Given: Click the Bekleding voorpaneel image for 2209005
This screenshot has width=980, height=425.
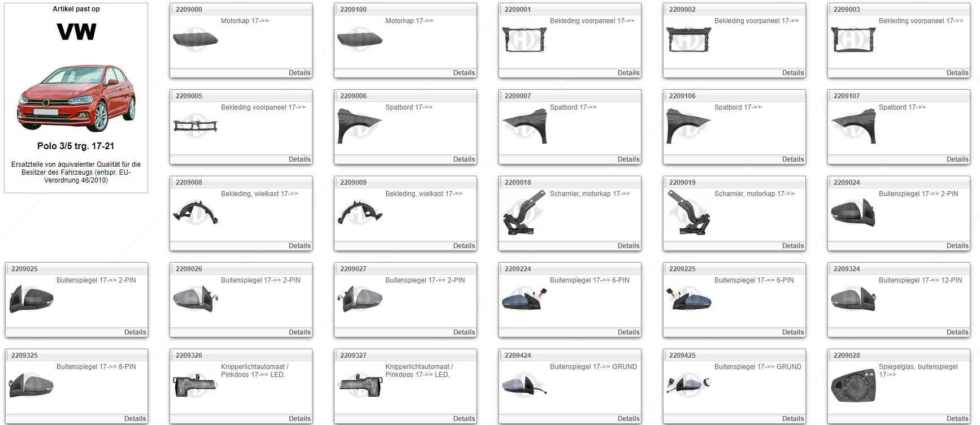Looking at the screenshot, I should point(195,126).
